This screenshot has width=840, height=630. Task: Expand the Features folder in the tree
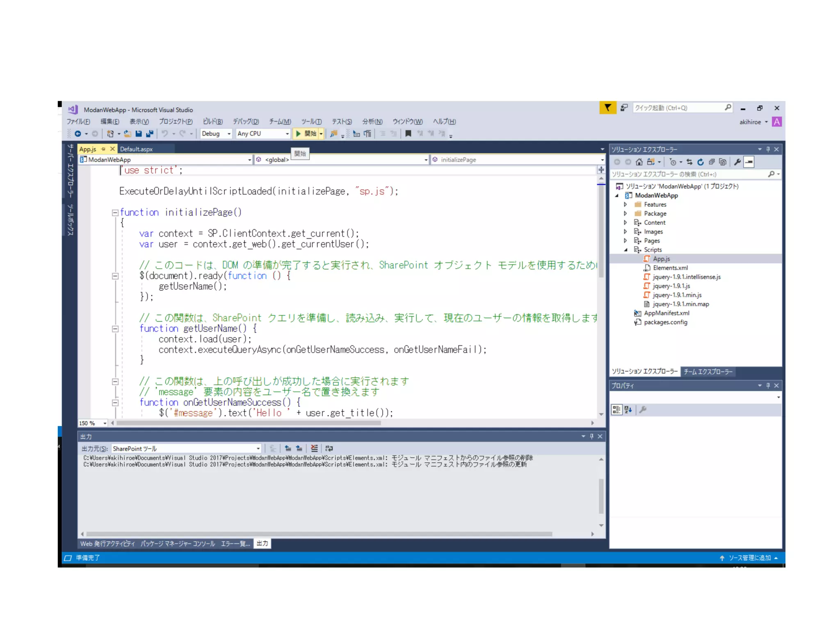coord(625,204)
